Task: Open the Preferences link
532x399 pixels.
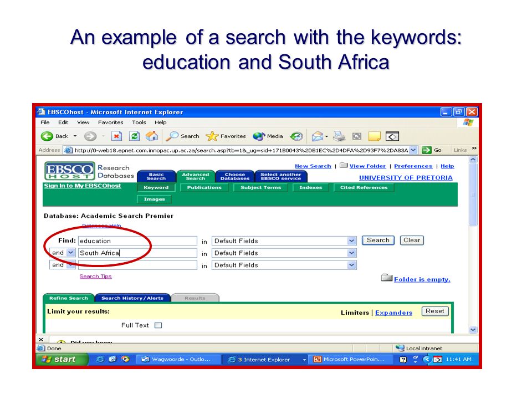Action: point(413,166)
